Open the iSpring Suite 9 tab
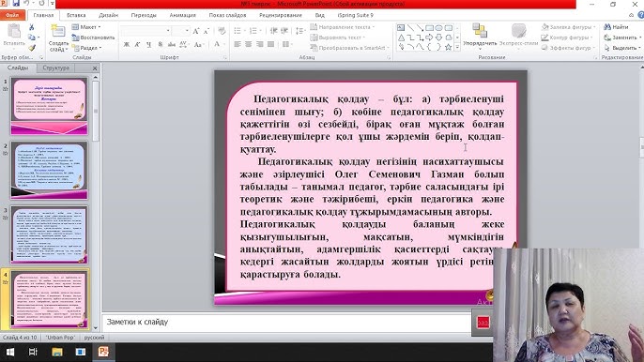Viewport: 644px width, 362px height. (x=356, y=15)
